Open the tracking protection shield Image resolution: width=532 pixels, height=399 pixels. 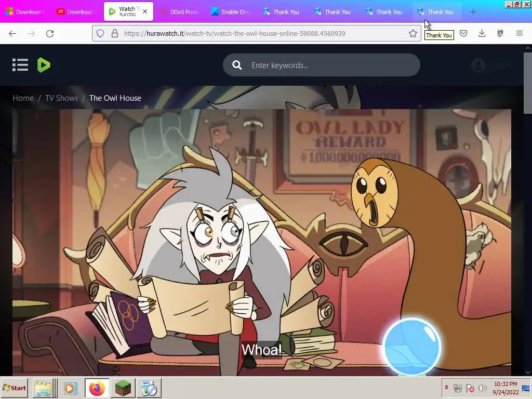click(100, 33)
